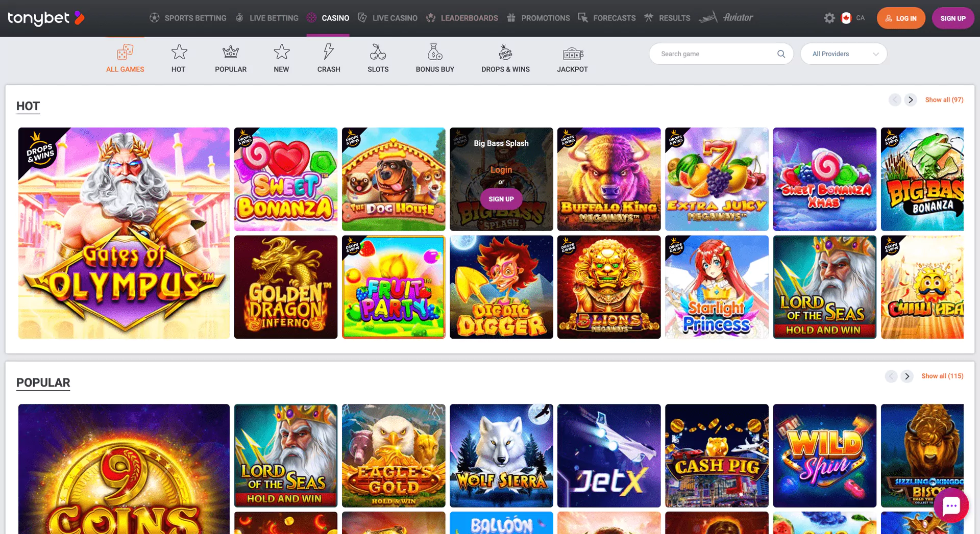This screenshot has width=980, height=534.
Task: Open the live chat bubble icon
Action: 951,506
